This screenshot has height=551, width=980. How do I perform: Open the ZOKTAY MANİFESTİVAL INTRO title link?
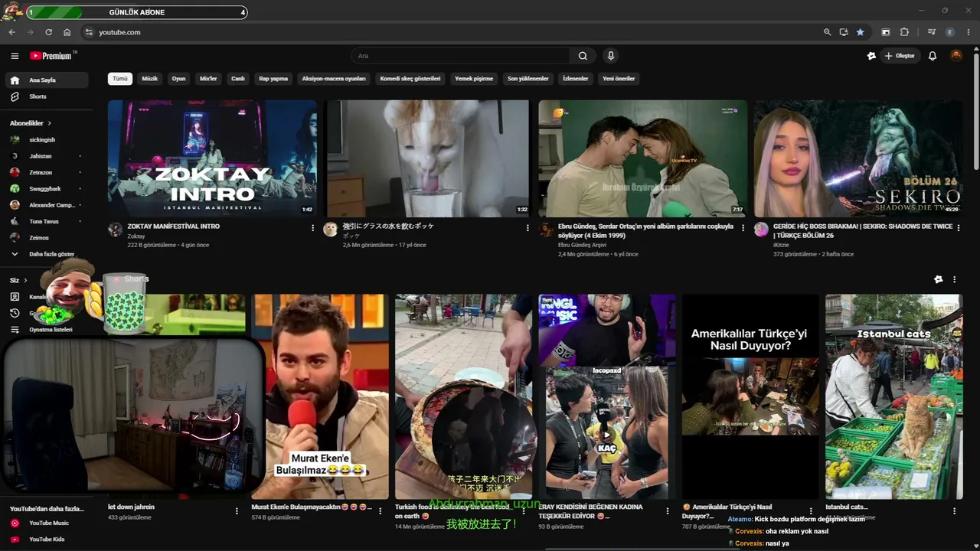tap(174, 227)
